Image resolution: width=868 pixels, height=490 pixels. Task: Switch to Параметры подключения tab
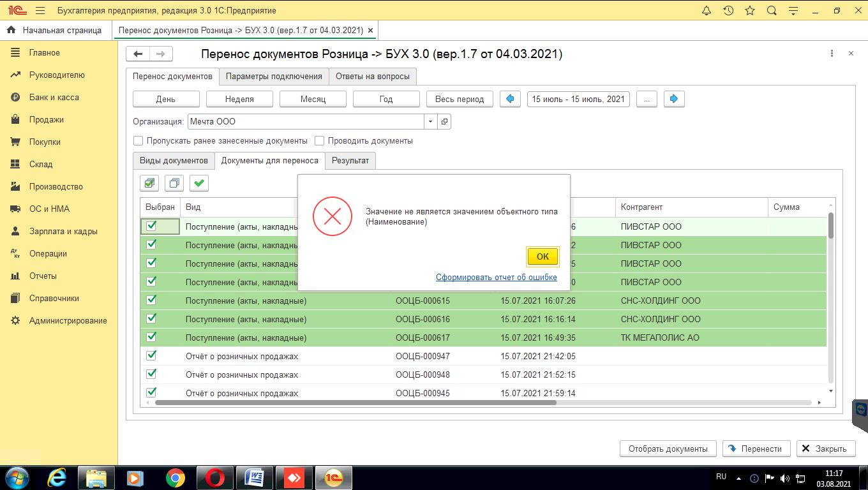[x=274, y=76]
